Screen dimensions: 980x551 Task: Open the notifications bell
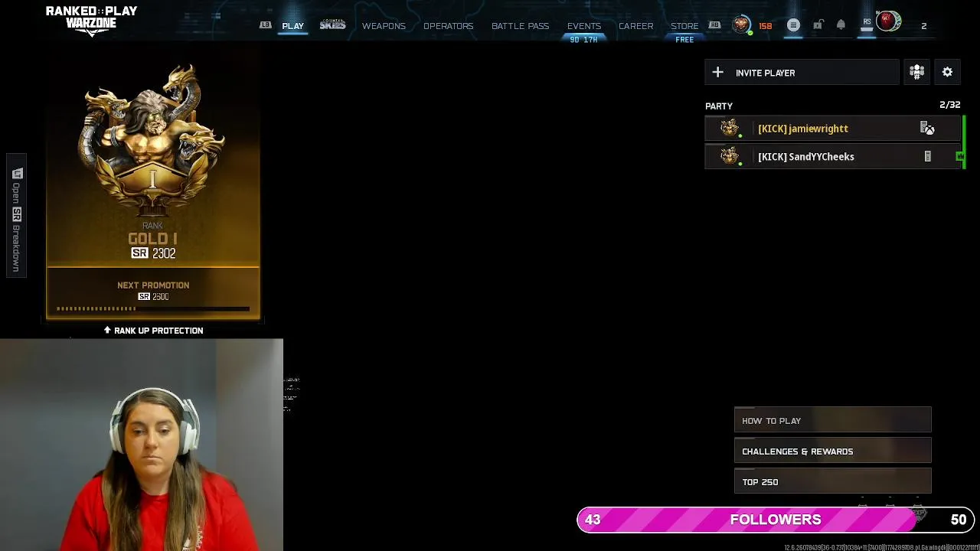(841, 25)
